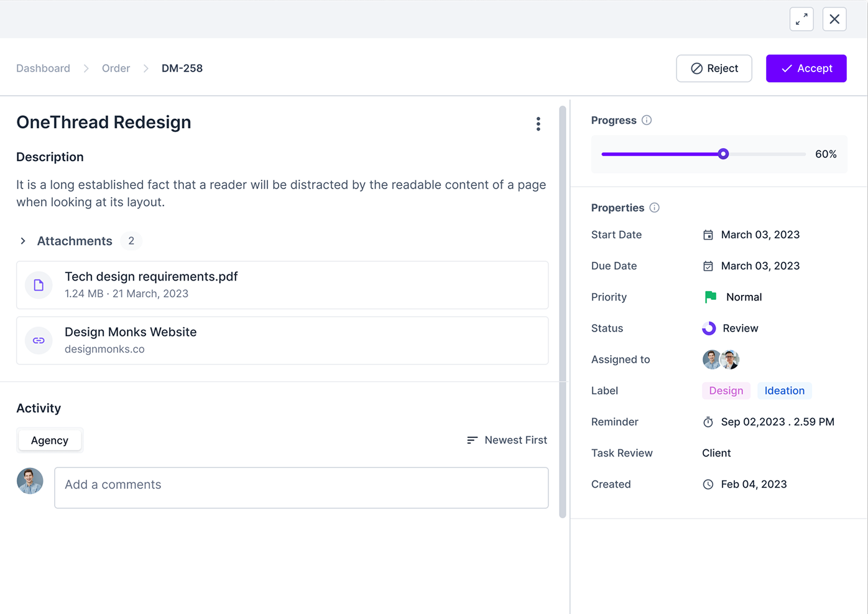Click the Start Date calendar icon

click(708, 235)
